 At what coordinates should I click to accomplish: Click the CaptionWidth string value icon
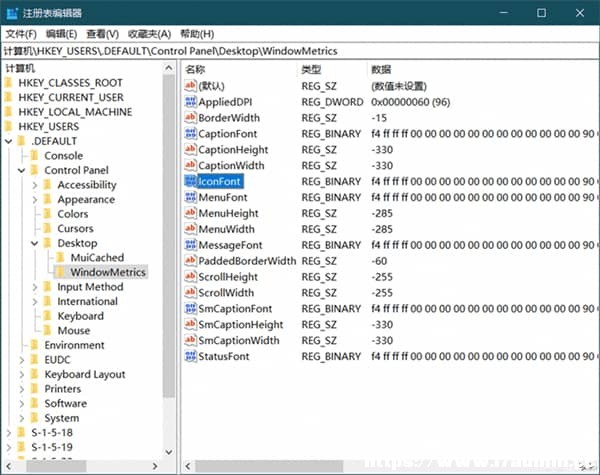tap(191, 165)
